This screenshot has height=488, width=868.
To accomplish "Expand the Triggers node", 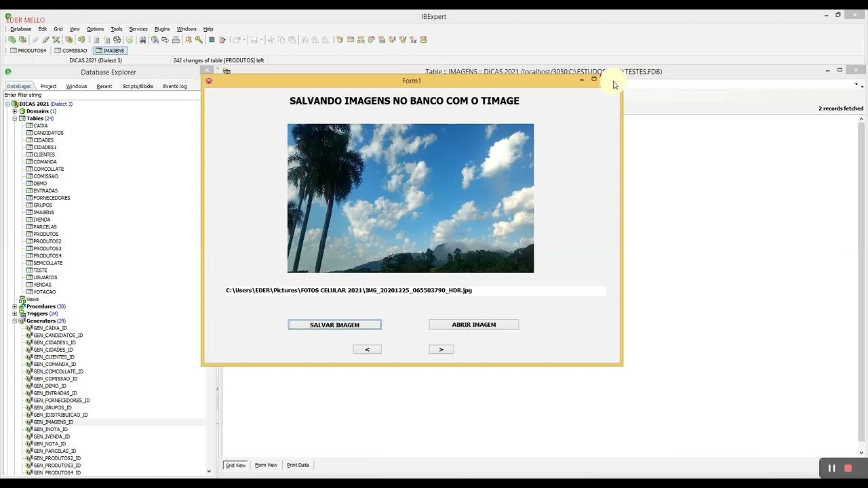I will [15, 314].
